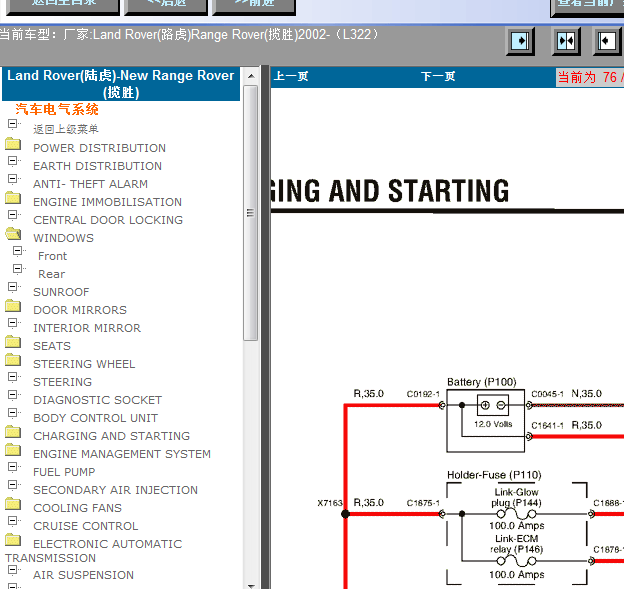
Task: Open the Rear windows sub-item
Action: click(x=52, y=274)
